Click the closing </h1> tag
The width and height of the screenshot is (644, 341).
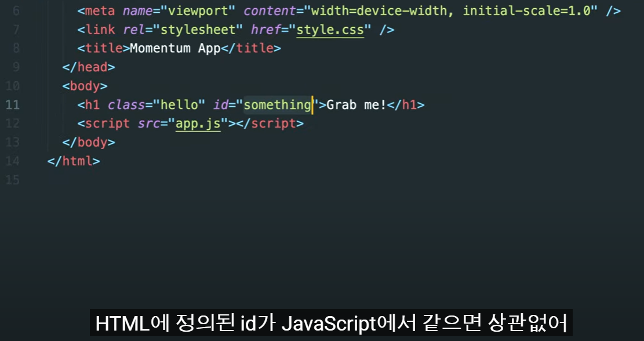click(405, 105)
